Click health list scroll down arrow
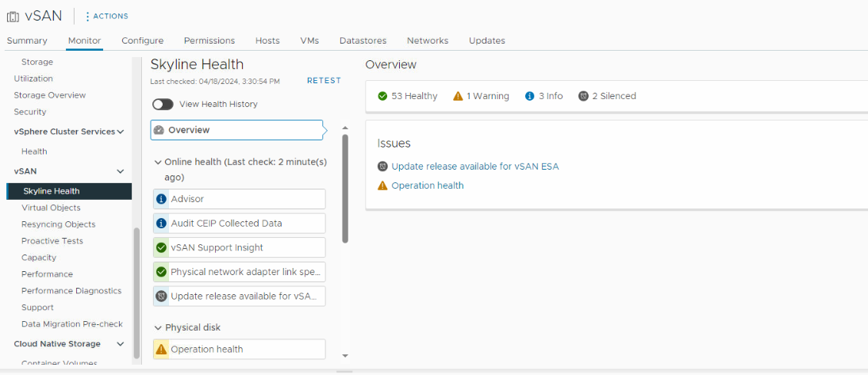The width and height of the screenshot is (868, 375). tap(345, 356)
